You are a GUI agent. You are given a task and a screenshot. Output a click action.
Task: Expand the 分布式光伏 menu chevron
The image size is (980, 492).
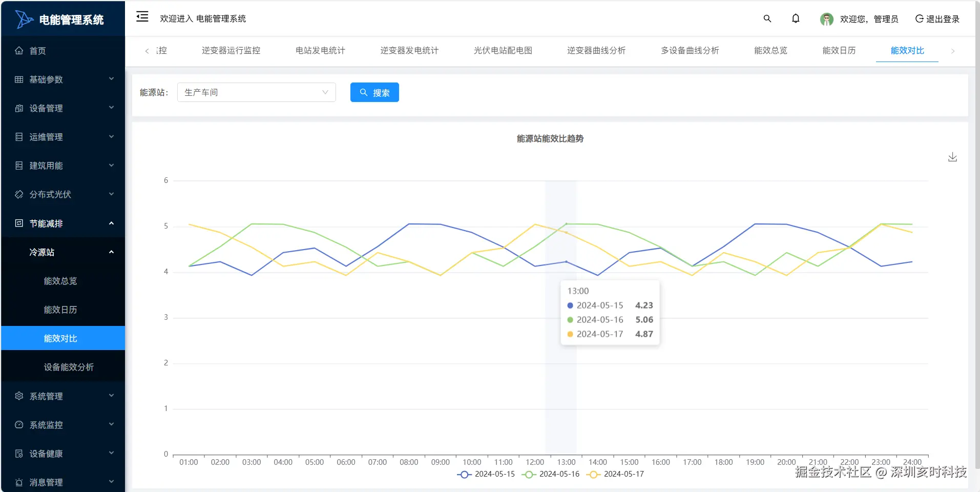coord(111,194)
